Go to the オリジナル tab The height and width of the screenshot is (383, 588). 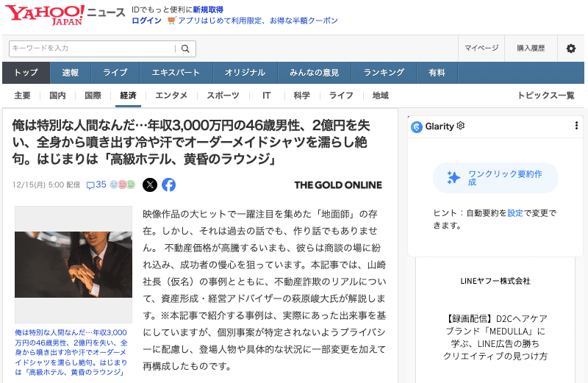245,73
